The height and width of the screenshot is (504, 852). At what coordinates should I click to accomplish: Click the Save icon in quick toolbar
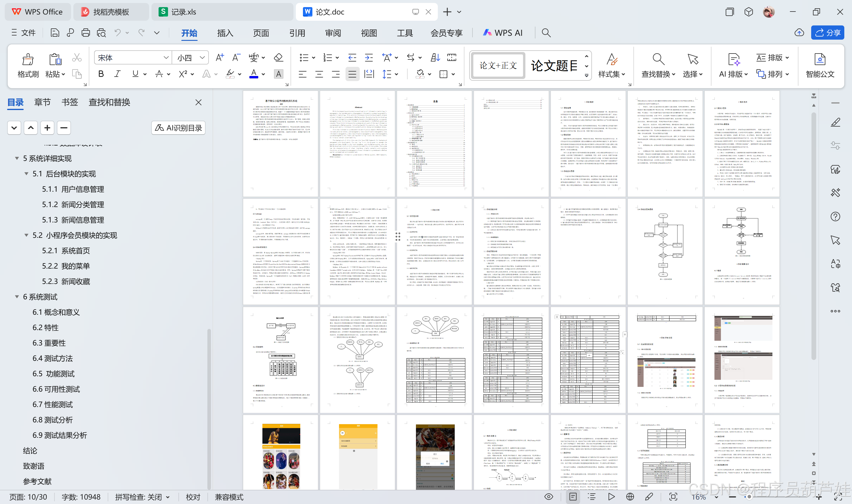point(55,33)
